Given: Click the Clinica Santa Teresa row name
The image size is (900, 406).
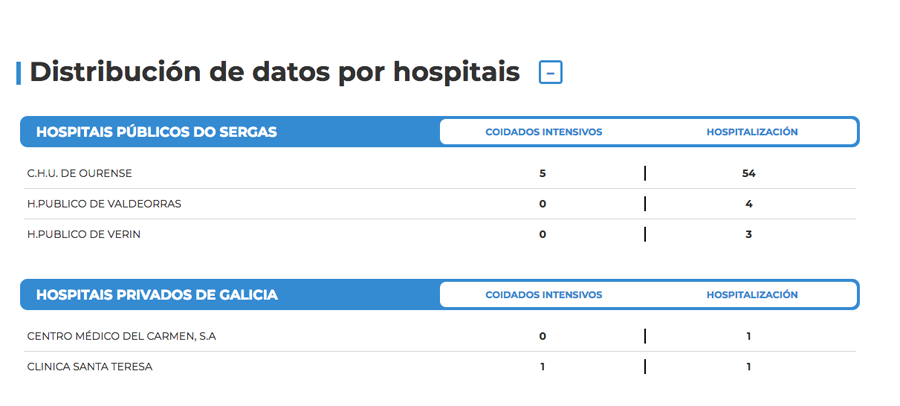Looking at the screenshot, I should point(90,367).
